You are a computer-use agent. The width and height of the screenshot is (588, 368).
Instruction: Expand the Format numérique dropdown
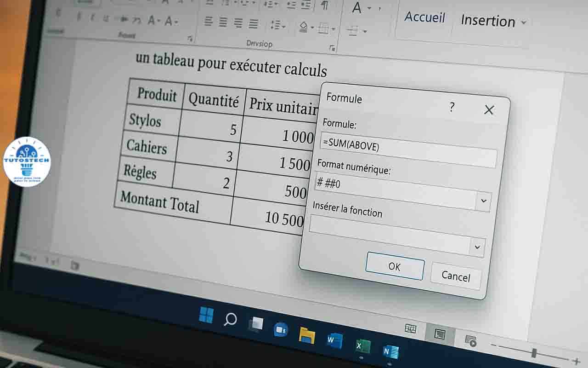pos(483,201)
